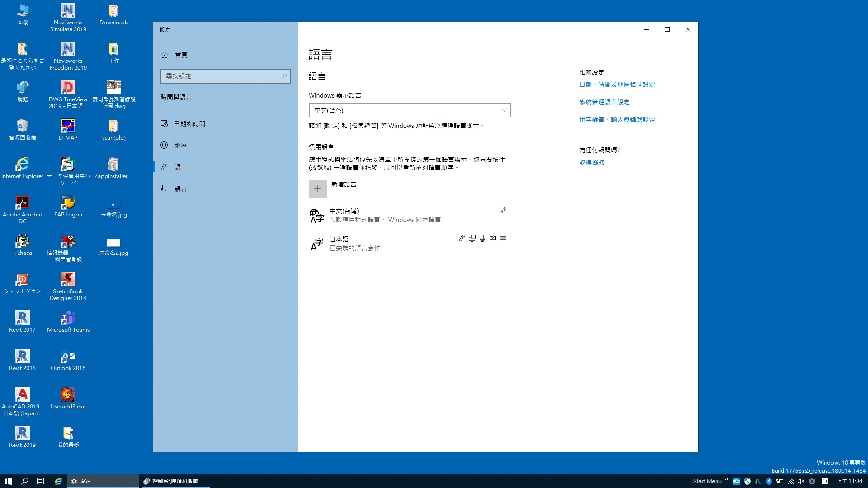Select Useradd3.exe desktop icon

(68, 399)
